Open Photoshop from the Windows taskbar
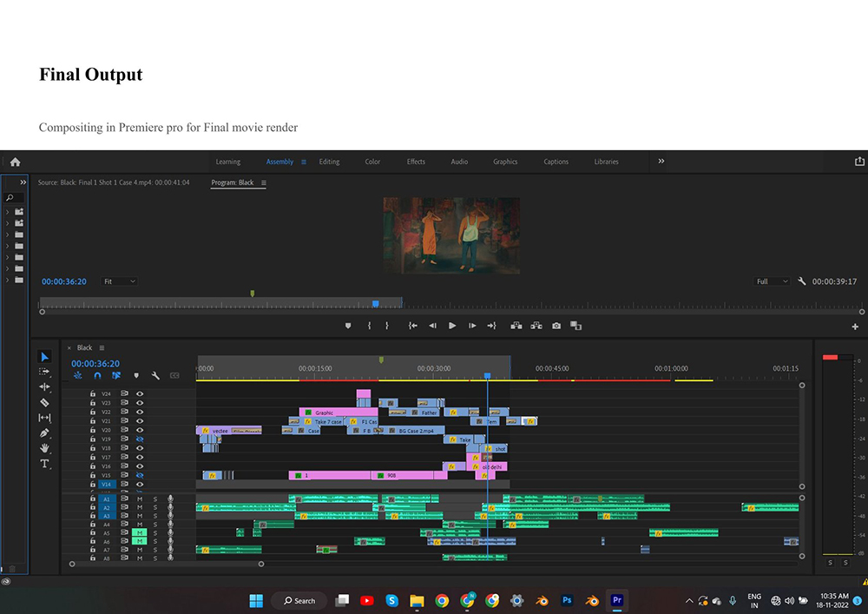Screen dimensions: 868x614 click(567, 600)
